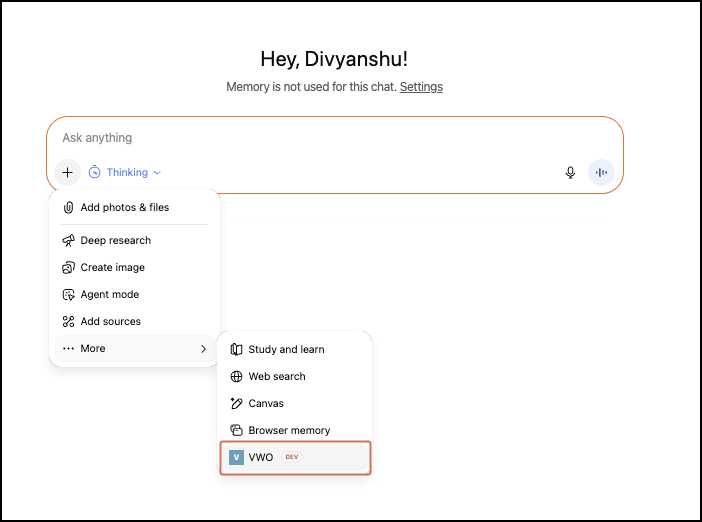Click the VWO app logo icon
Image resolution: width=702 pixels, height=522 pixels.
tap(236, 457)
